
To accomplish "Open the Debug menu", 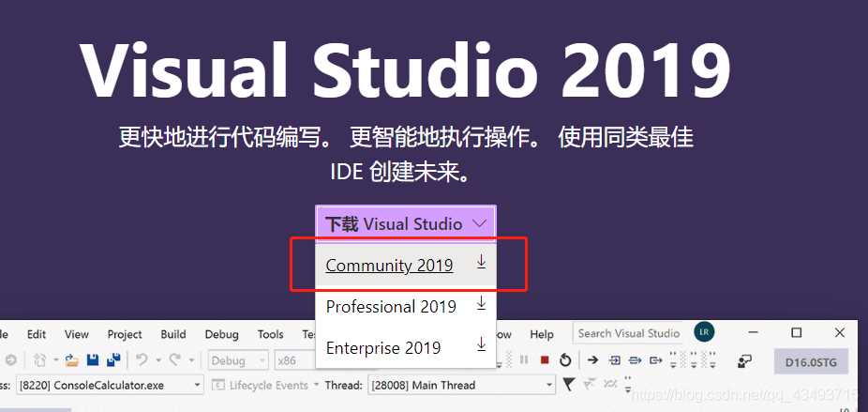I will 221,334.
